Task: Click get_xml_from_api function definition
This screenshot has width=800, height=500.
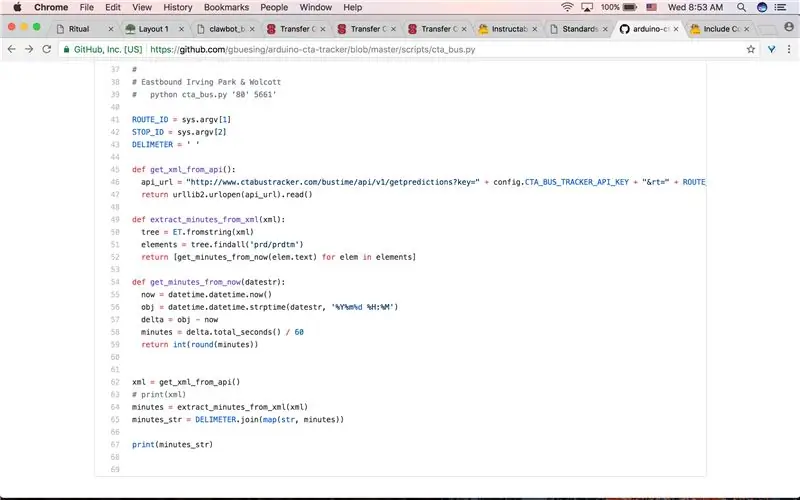Action: click(184, 169)
